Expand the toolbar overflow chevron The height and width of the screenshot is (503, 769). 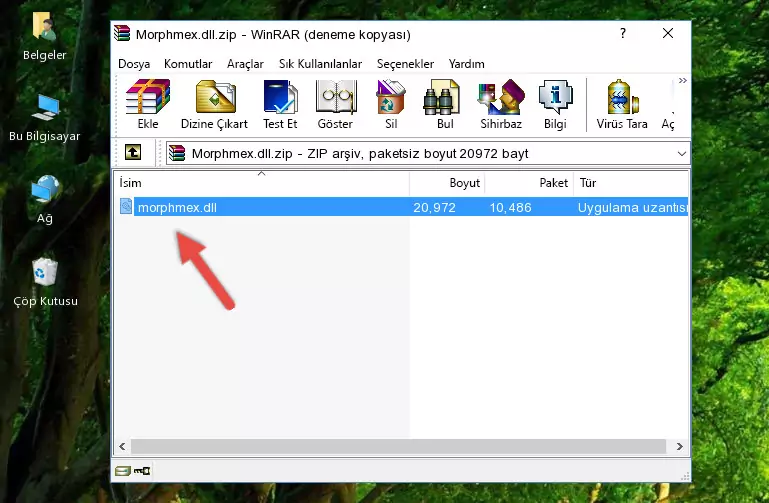pyautogui.click(x=682, y=80)
